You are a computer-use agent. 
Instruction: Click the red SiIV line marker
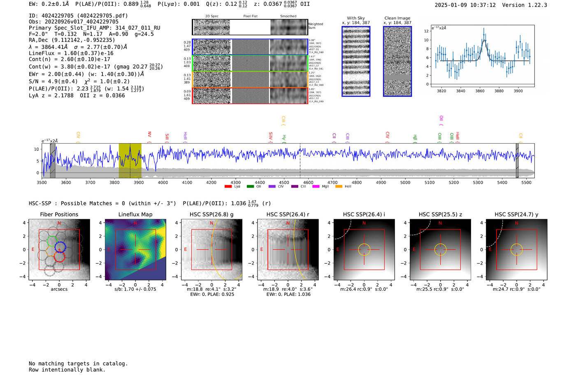tap(270, 137)
